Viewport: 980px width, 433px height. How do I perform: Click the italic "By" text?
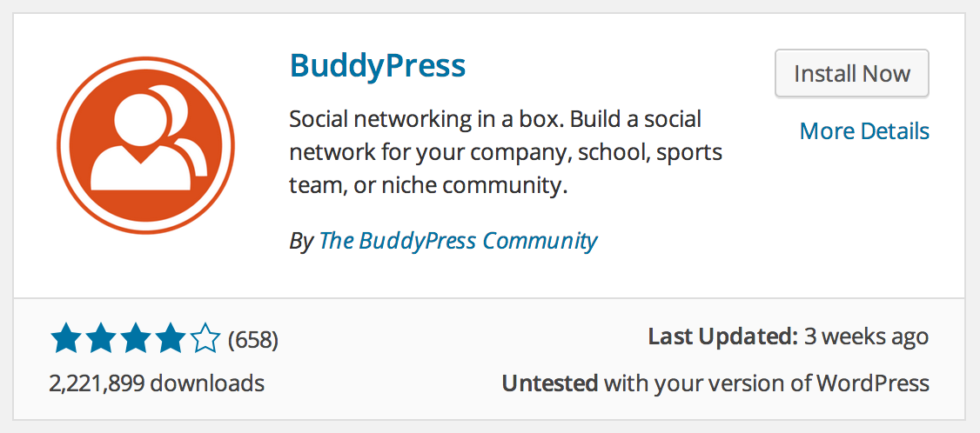300,241
